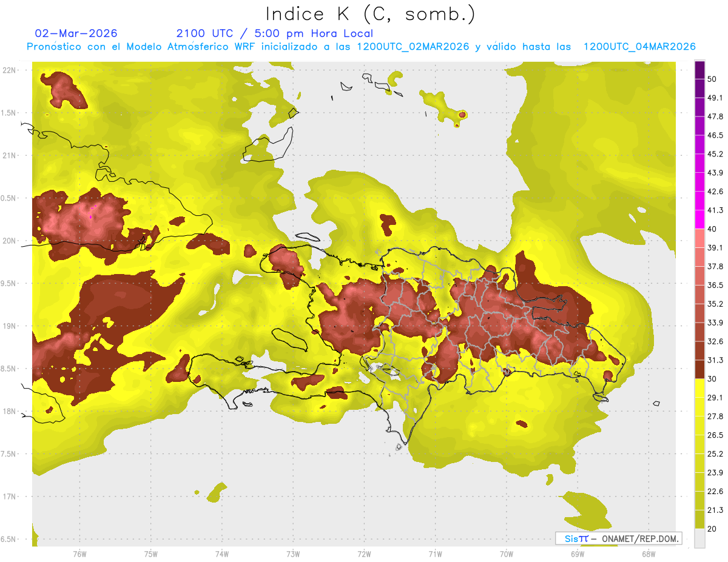The height and width of the screenshot is (562, 728).
Task: Click the "19N" latitude label
Action: (10, 326)
